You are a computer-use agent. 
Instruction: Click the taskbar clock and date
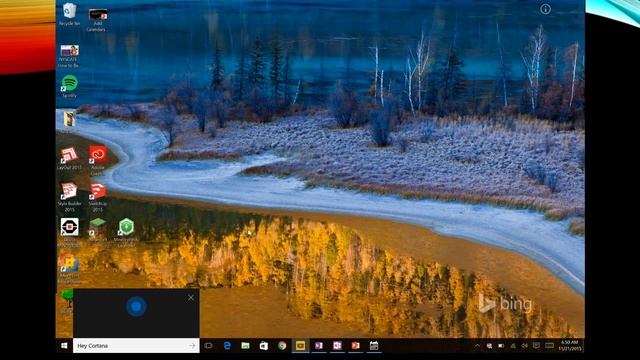point(569,346)
